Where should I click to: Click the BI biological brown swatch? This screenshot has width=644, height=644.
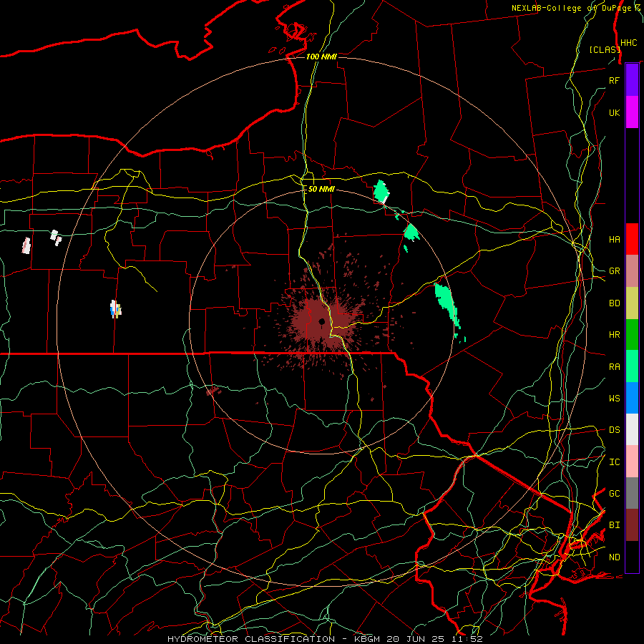coord(632,525)
